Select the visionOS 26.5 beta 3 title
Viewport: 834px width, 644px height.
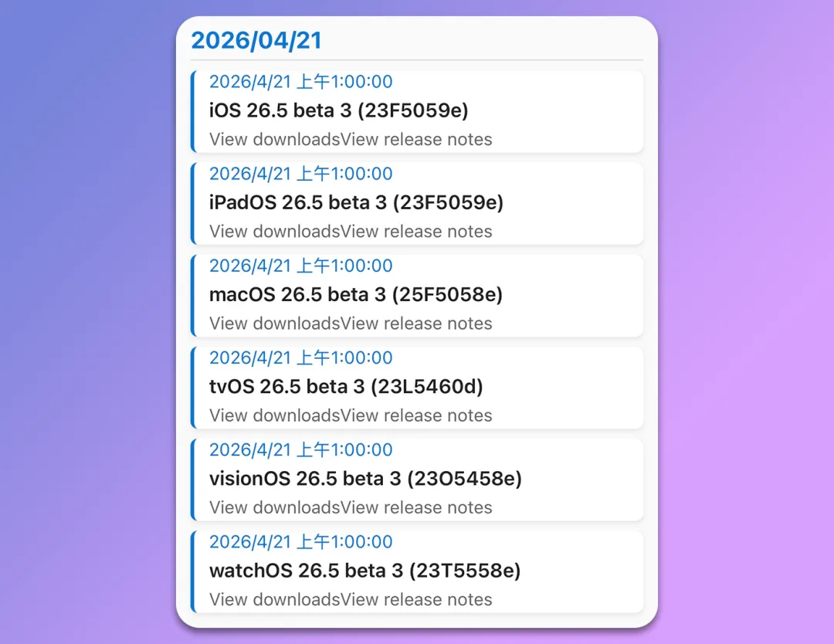click(365, 479)
